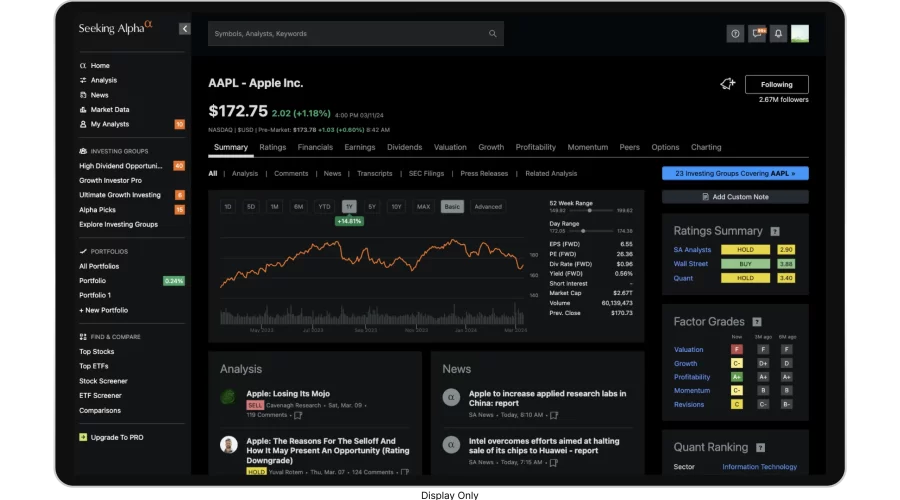Screen dimensions: 900x500
Task: Open '23 Investing Groups Covering AAPL' button
Action: [735, 173]
